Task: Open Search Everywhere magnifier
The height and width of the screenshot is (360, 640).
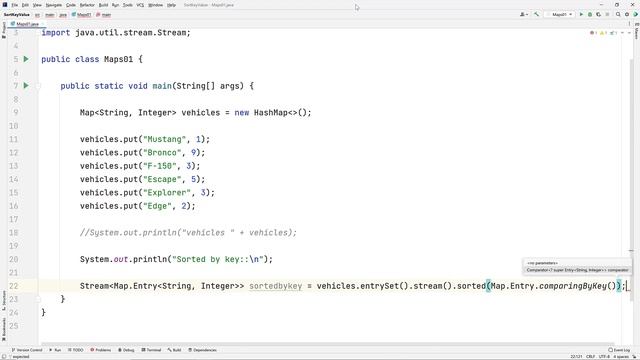Action: tap(618, 14)
